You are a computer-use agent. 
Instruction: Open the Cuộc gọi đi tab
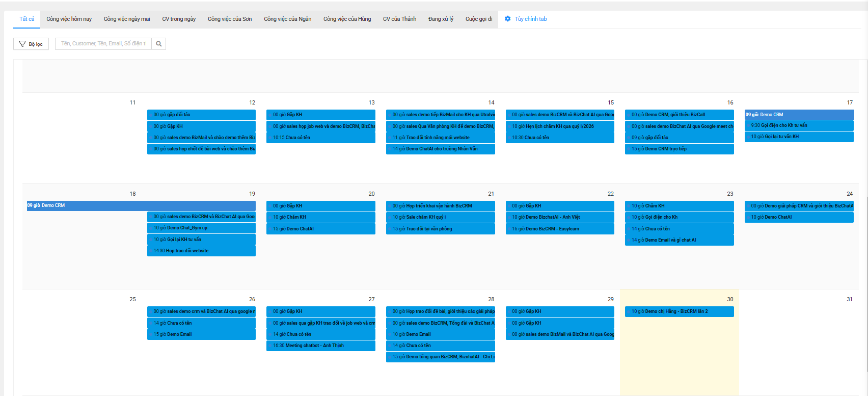pos(479,19)
